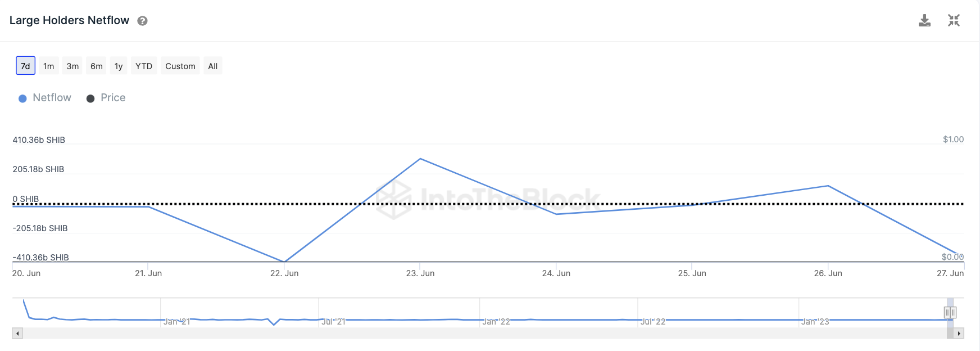This screenshot has height=351, width=980.
Task: Click the left scroll arrow in navigator
Action: pyautogui.click(x=18, y=334)
